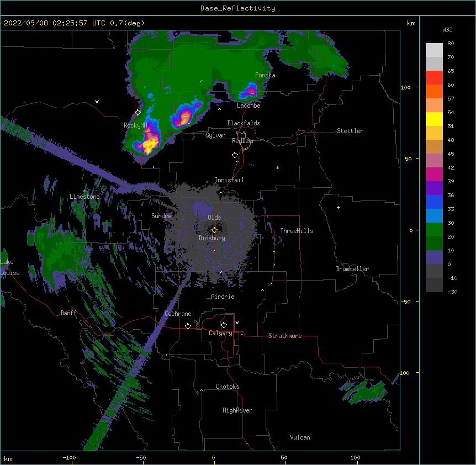The height and width of the screenshot is (465, 476).
Task: Click the storm cell north of Sylvan
Action: tap(184, 118)
